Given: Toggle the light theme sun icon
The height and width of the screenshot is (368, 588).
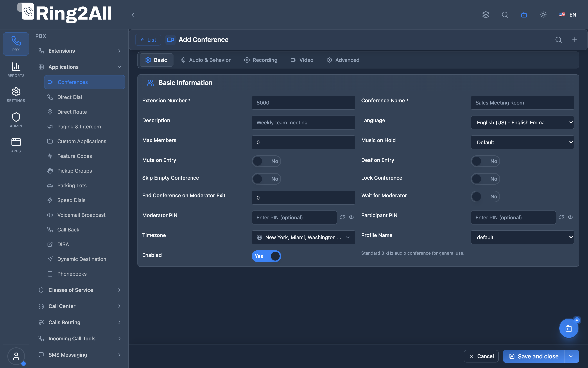Looking at the screenshot, I should (x=543, y=15).
